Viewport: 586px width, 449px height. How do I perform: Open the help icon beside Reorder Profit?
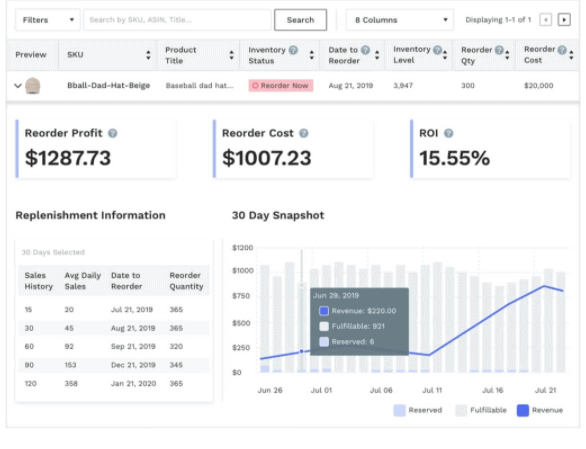(x=112, y=133)
